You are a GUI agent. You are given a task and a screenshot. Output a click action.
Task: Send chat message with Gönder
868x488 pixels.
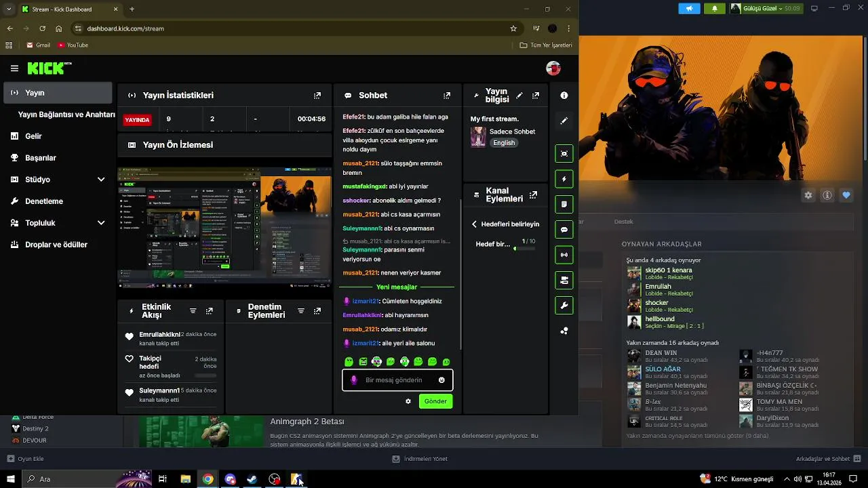click(435, 401)
